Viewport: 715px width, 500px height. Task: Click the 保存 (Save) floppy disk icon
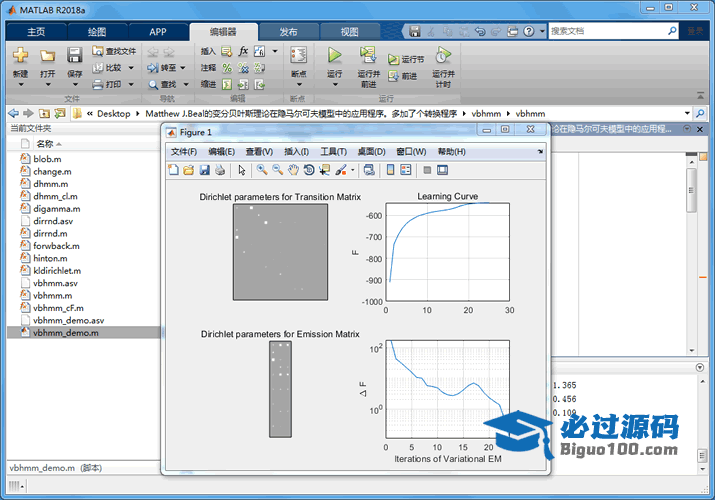point(74,55)
